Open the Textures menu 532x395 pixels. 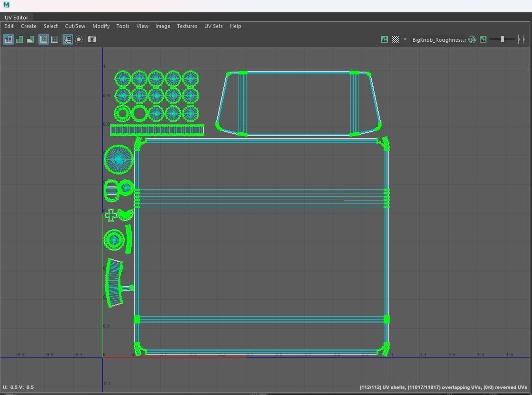tap(187, 26)
